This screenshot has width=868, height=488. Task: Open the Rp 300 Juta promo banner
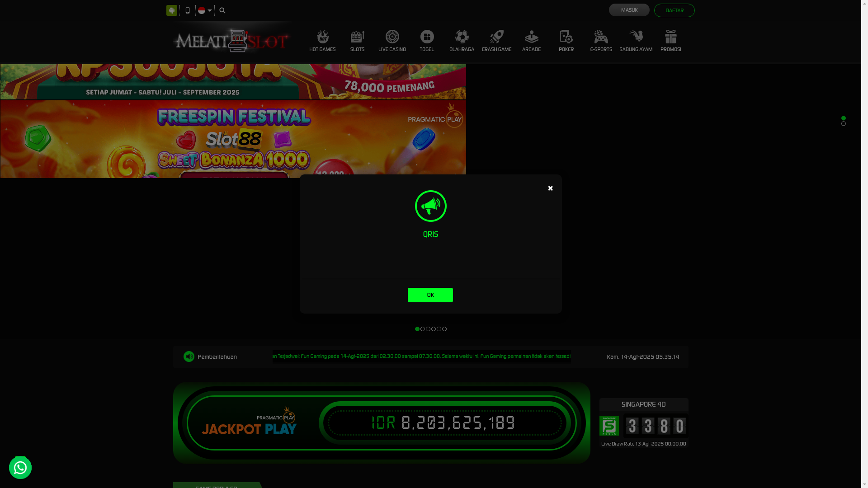coord(233,82)
